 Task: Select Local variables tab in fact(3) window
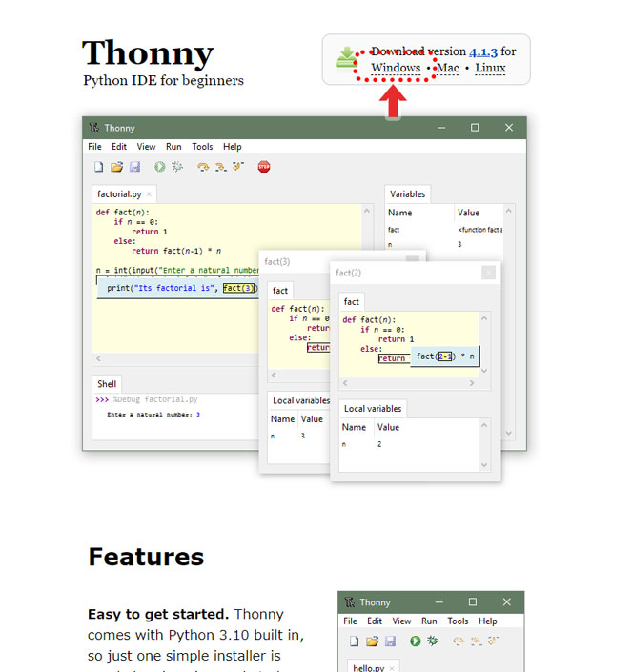point(301,400)
